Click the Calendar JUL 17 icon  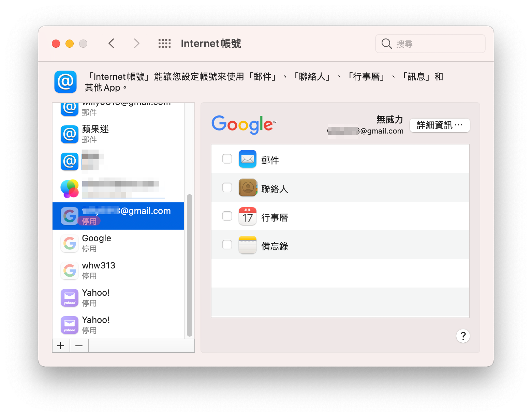click(248, 216)
